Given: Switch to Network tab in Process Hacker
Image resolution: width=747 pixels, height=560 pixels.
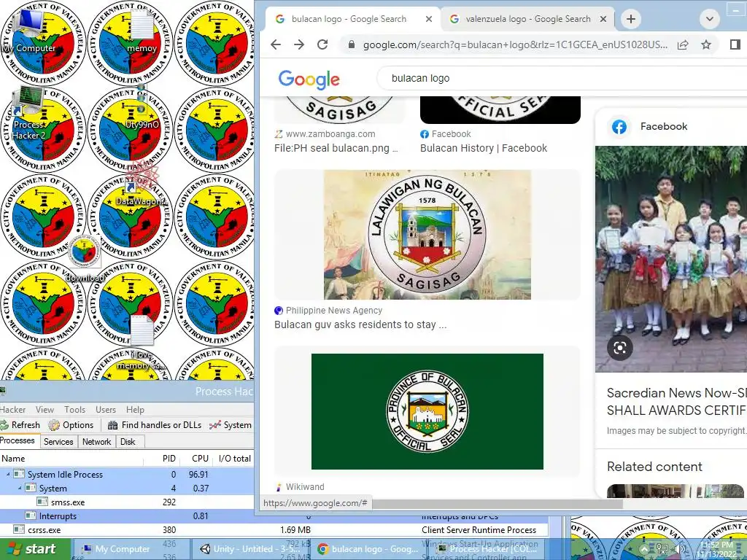Looking at the screenshot, I should click(x=97, y=442).
